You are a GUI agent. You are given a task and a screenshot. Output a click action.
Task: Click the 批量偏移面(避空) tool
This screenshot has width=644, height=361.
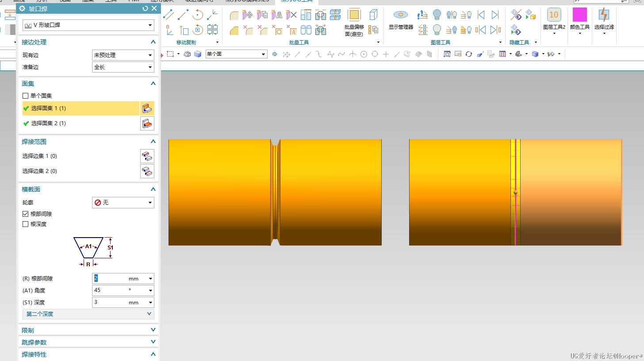(x=354, y=22)
